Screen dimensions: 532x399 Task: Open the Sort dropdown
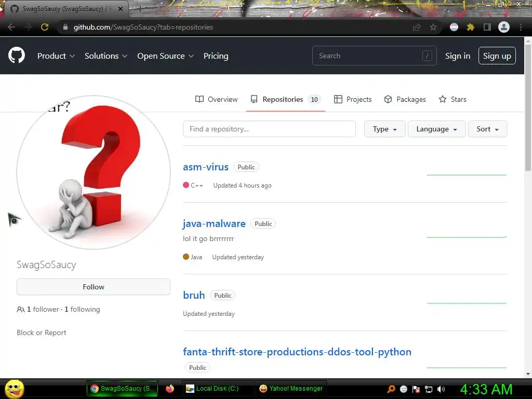click(487, 129)
